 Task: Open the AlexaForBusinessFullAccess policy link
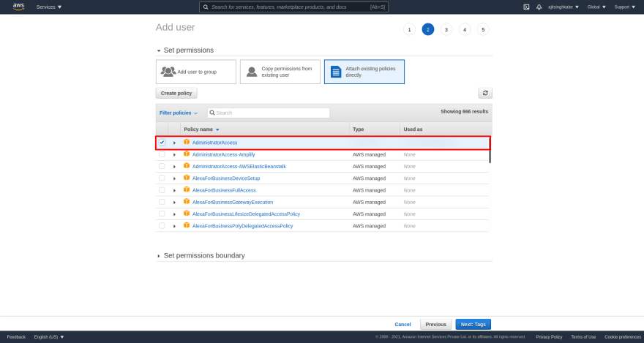click(224, 190)
